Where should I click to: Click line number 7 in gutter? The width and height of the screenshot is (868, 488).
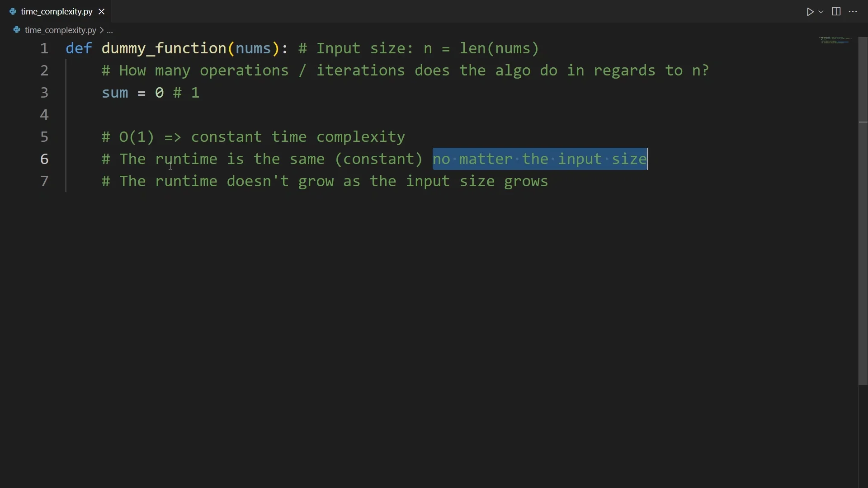pyautogui.click(x=44, y=182)
